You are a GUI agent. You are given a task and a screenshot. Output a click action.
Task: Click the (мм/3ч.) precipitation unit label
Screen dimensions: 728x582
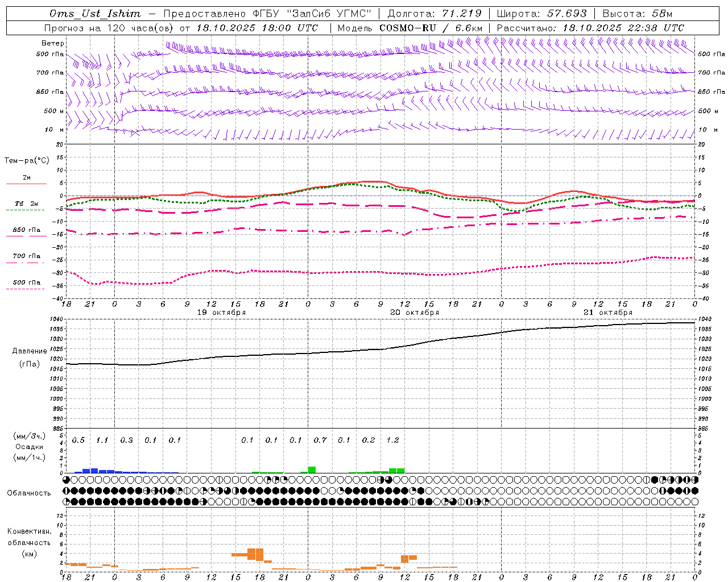(30, 436)
